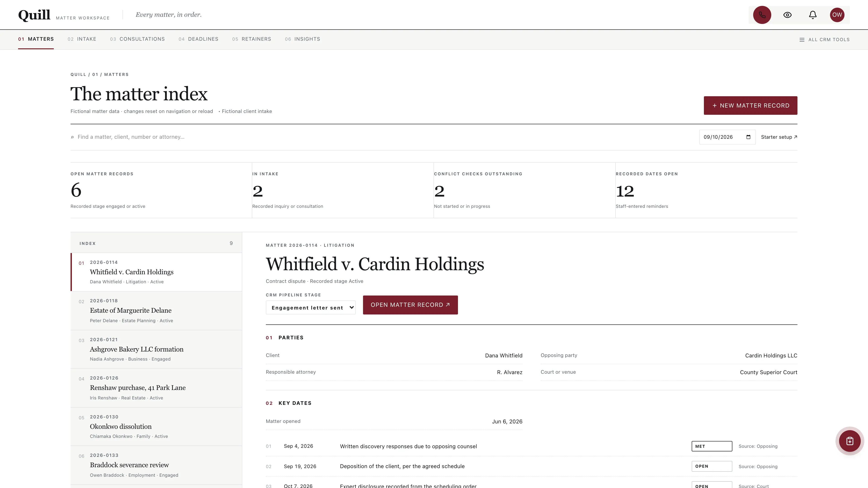868x488 pixels.
Task: Toggle the eye visibility icon in header
Action: coord(787,15)
